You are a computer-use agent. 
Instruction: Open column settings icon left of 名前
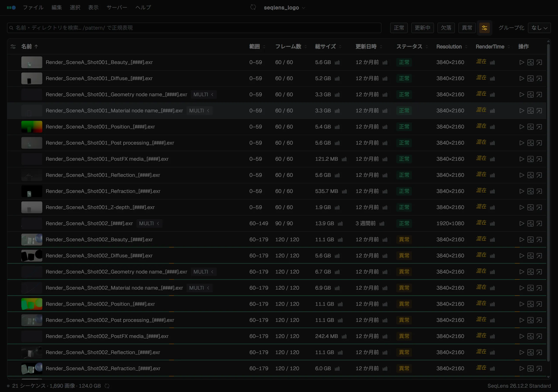pyautogui.click(x=13, y=47)
